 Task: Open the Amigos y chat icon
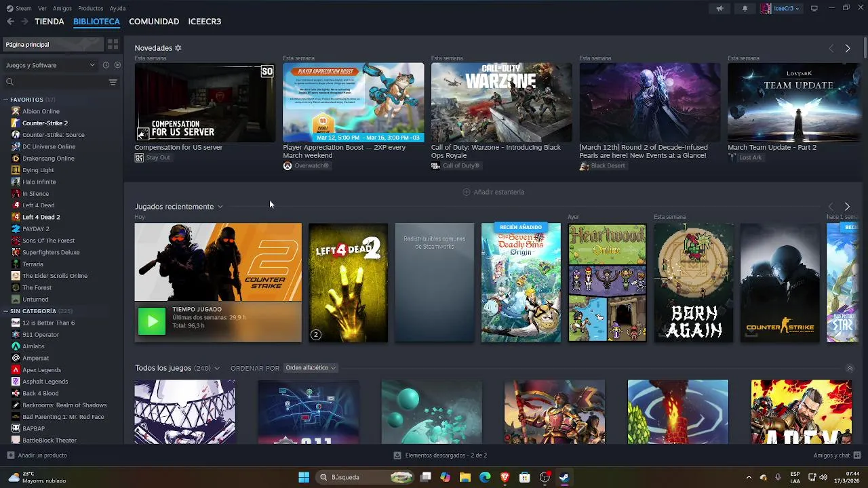[857, 455]
